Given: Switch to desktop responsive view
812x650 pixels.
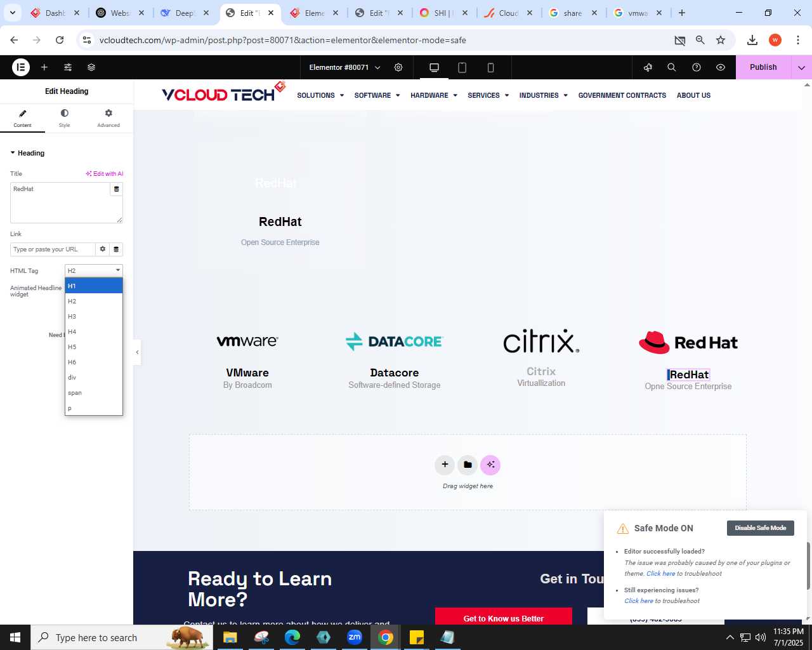Looking at the screenshot, I should tap(435, 67).
